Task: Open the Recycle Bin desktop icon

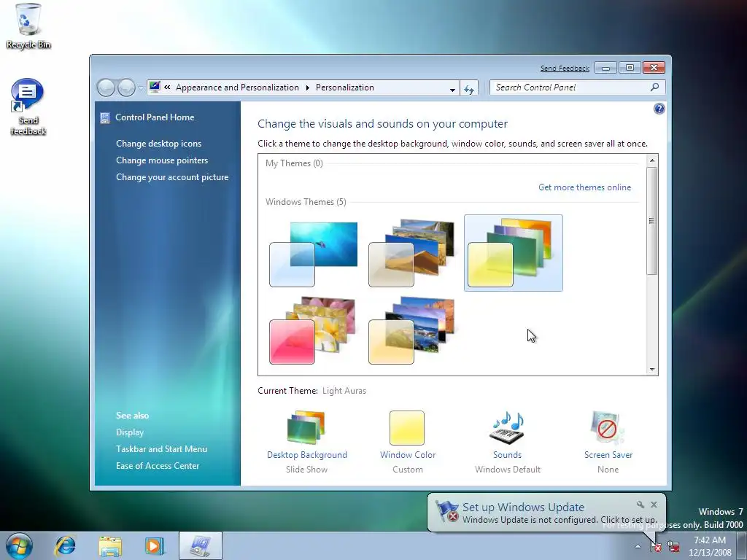Action: coord(28,26)
